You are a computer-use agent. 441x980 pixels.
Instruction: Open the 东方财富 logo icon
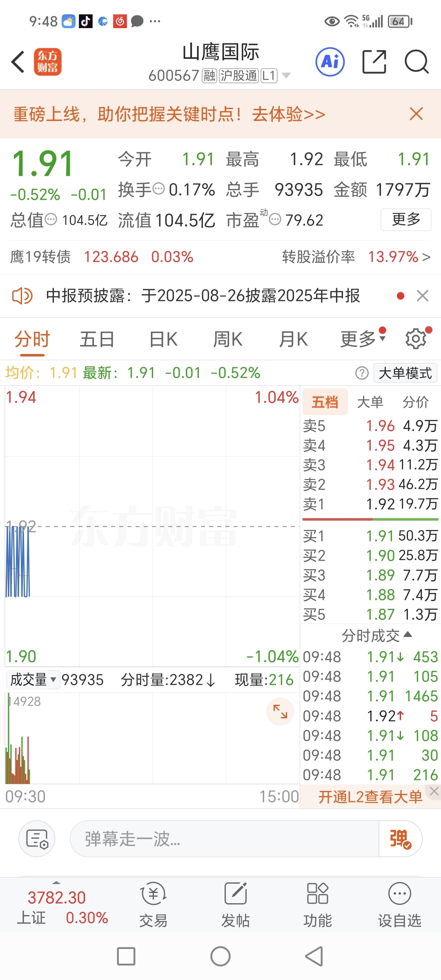pos(48,62)
